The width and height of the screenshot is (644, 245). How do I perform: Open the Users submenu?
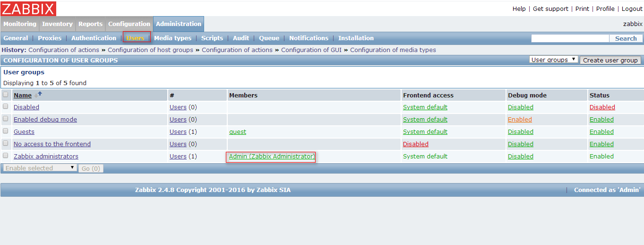coord(135,38)
